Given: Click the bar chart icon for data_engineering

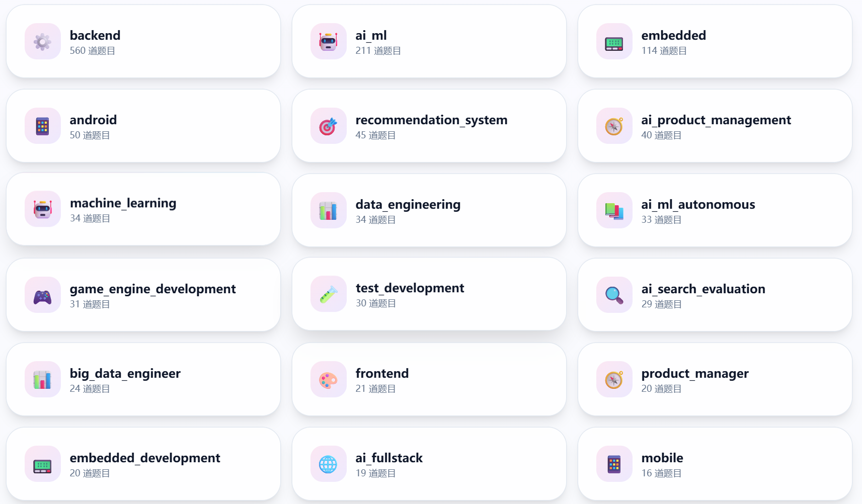Looking at the screenshot, I should click(329, 210).
